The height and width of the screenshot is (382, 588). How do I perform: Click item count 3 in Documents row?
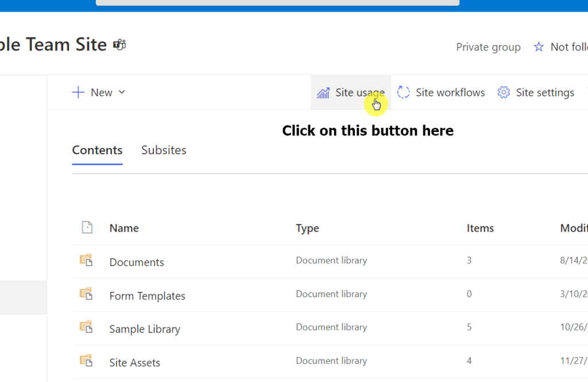[469, 260]
